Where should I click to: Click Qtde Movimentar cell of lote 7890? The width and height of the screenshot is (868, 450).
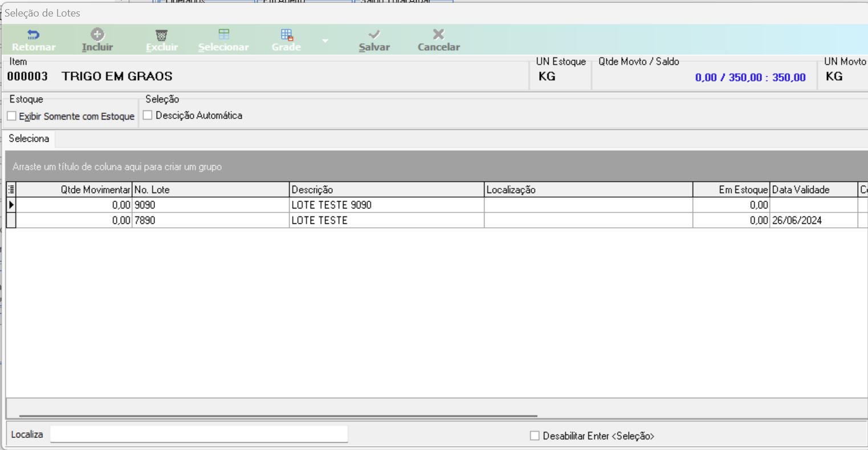click(x=74, y=220)
